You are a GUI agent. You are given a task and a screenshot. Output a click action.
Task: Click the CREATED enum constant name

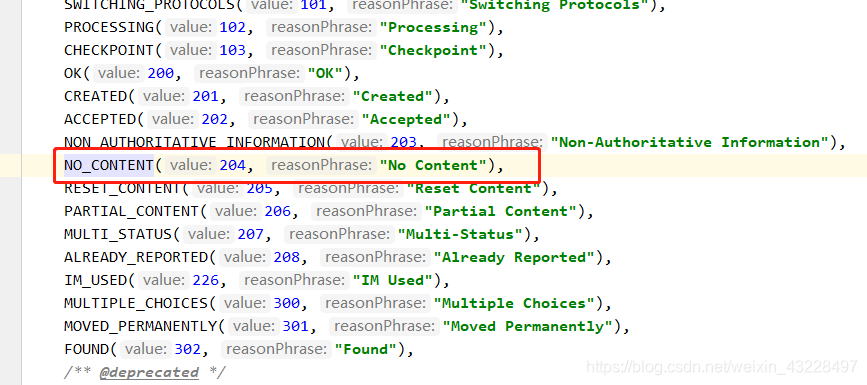coord(96,97)
